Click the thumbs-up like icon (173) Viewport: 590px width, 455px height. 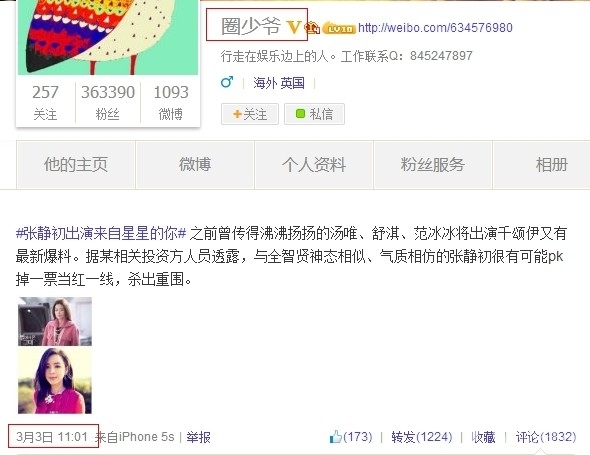point(335,437)
